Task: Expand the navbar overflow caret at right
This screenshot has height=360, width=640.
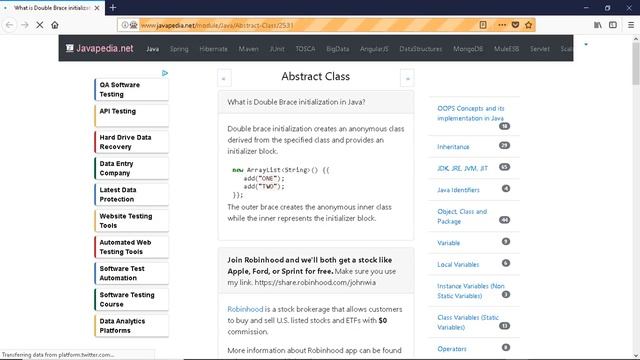Action: (x=586, y=44)
